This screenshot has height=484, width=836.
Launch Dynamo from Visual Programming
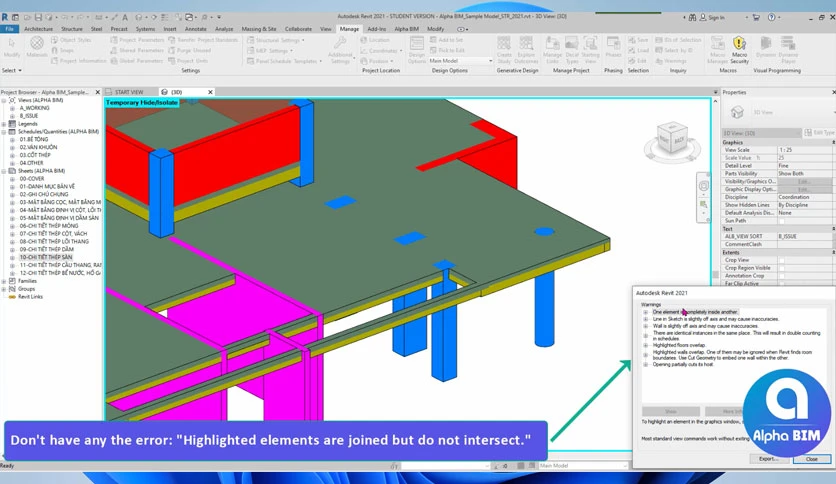pyautogui.click(x=766, y=47)
